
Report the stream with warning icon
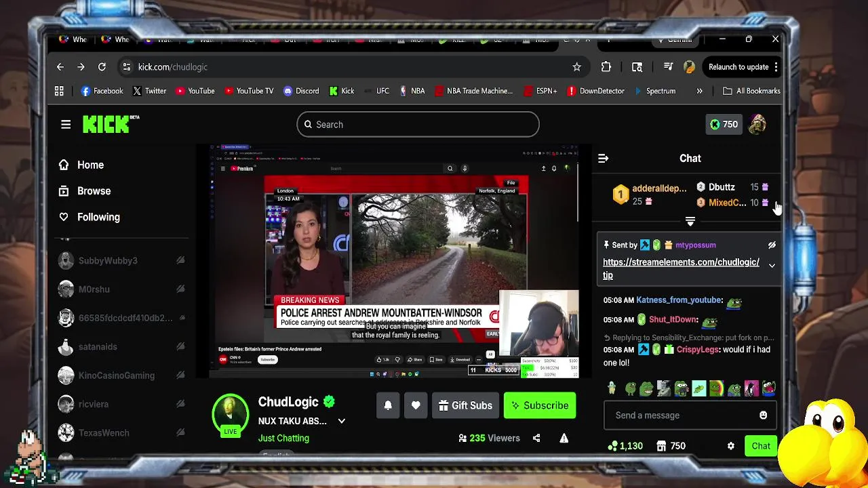pos(564,438)
